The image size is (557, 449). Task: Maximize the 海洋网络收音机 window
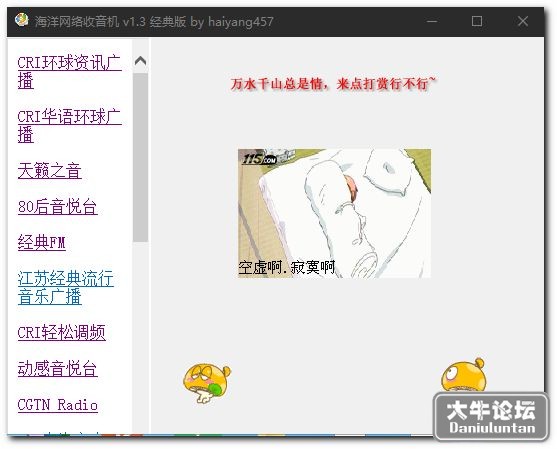(477, 21)
